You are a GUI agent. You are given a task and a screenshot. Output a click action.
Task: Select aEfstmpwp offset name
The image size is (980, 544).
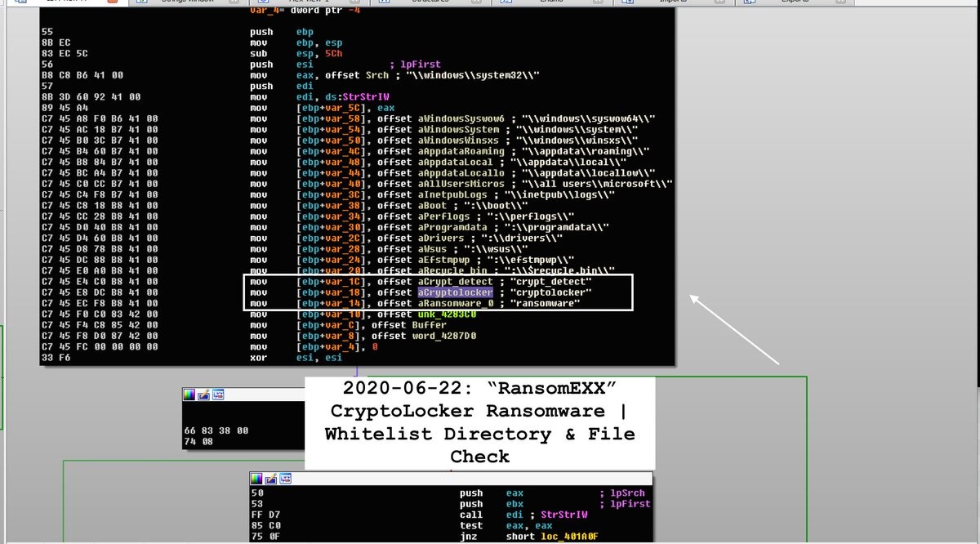click(x=444, y=261)
